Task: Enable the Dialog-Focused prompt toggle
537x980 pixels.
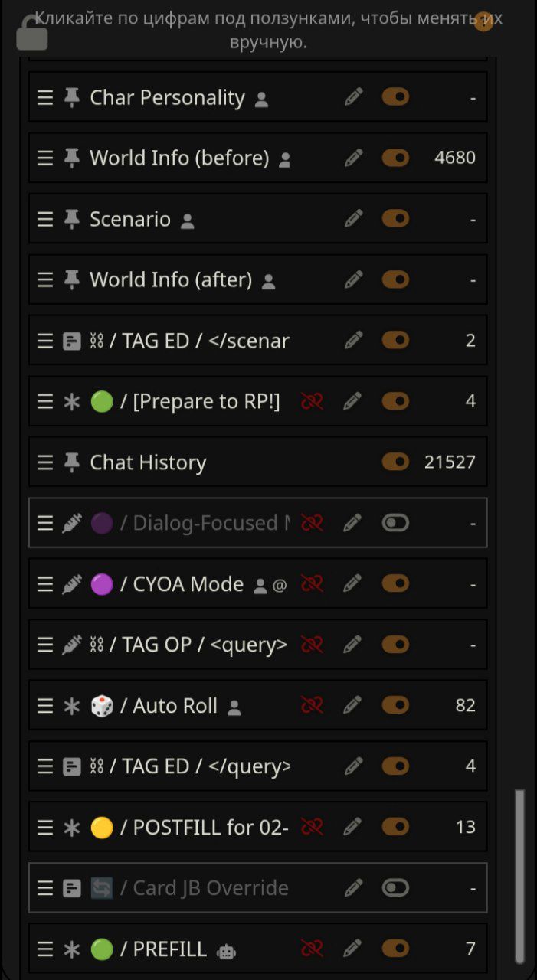Action: (395, 523)
